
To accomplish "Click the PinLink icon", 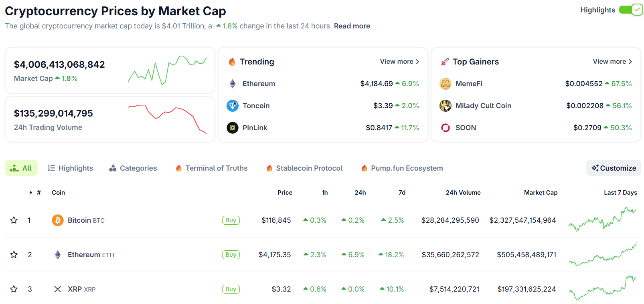I will tap(232, 127).
